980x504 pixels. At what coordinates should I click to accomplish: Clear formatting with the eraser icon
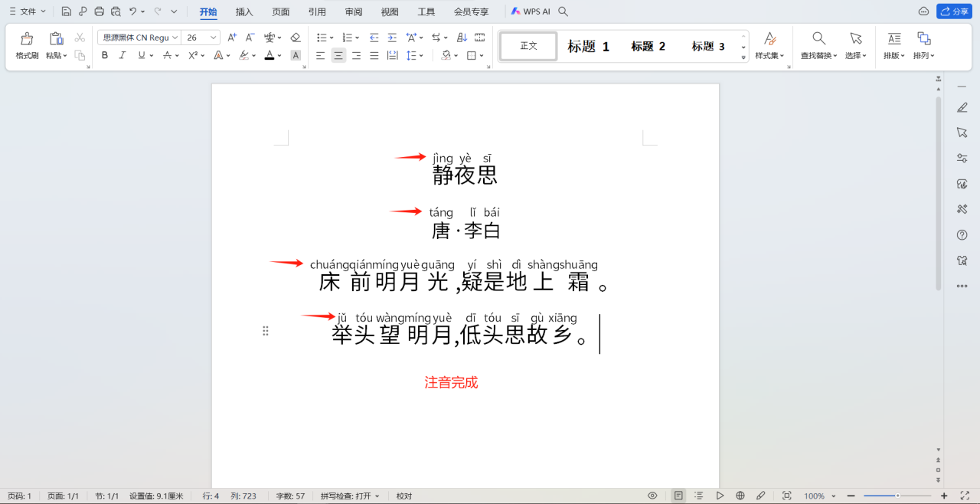[296, 38]
